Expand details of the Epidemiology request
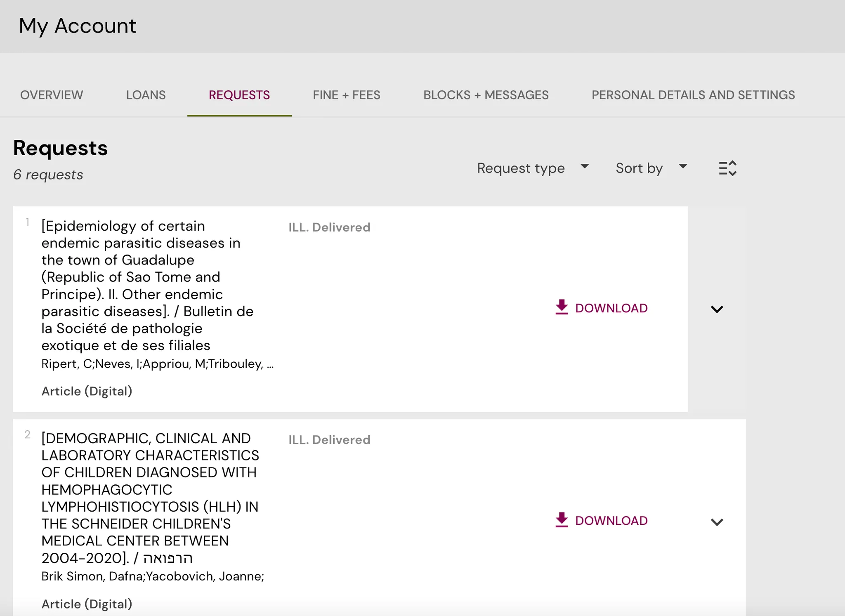The image size is (845, 616). click(x=717, y=309)
